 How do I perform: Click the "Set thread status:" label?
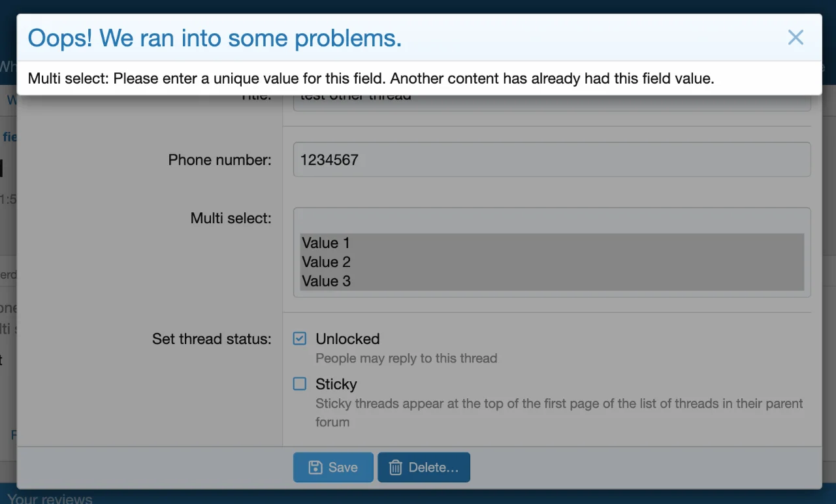[212, 339]
